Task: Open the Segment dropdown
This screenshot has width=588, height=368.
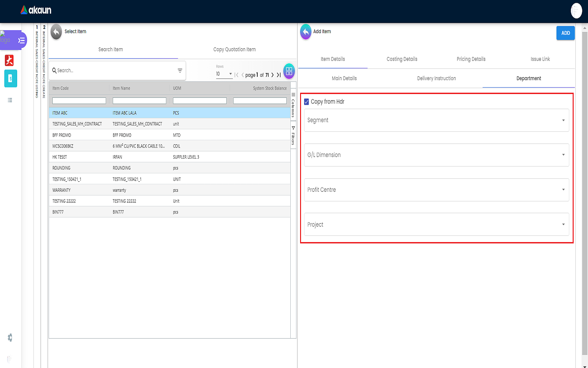Action: tap(436, 120)
